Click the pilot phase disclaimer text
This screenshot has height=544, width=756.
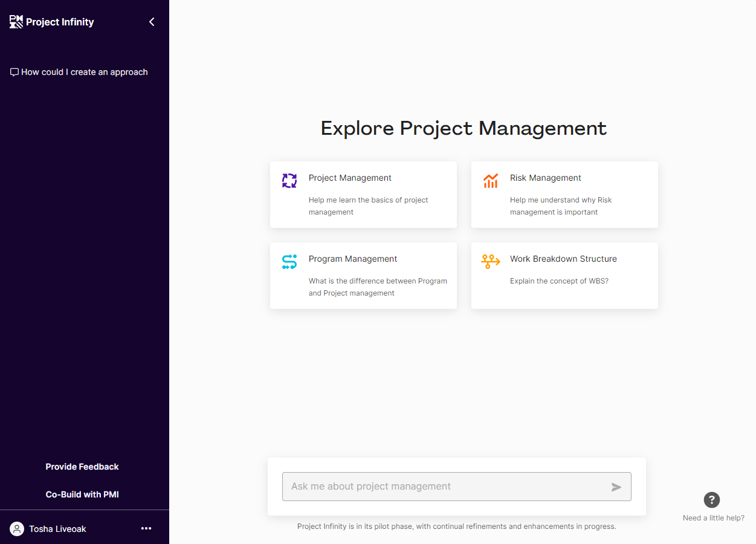click(x=457, y=526)
